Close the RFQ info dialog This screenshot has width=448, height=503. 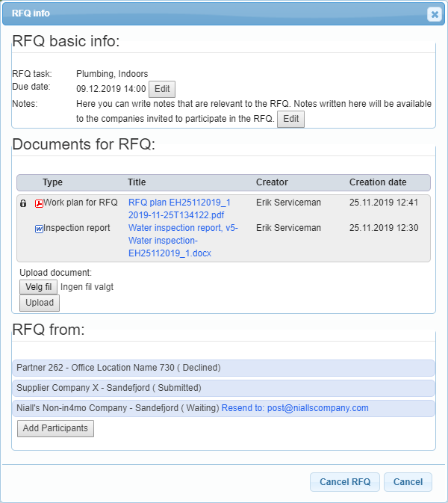click(x=434, y=13)
